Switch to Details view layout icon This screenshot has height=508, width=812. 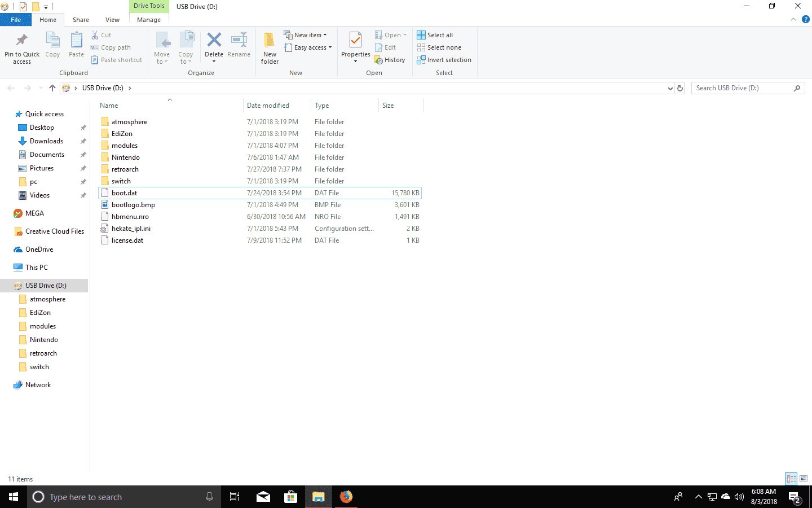[x=791, y=479]
